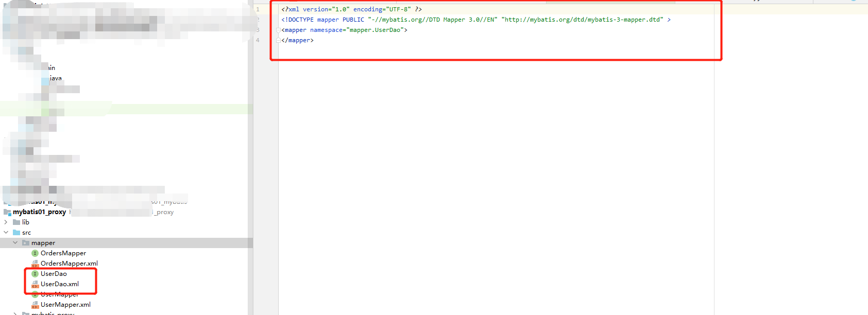Click the lib folder icon

click(16, 222)
